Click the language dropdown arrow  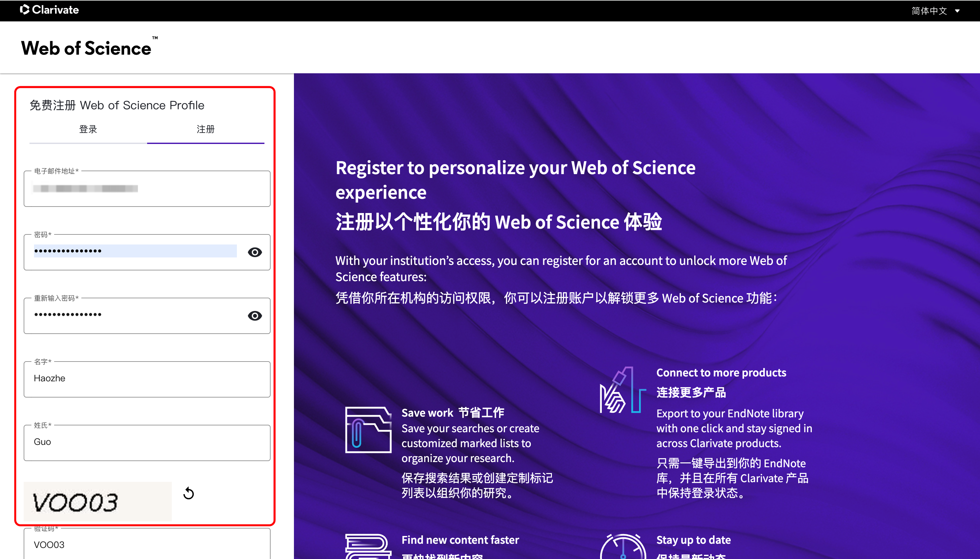pyautogui.click(x=957, y=11)
